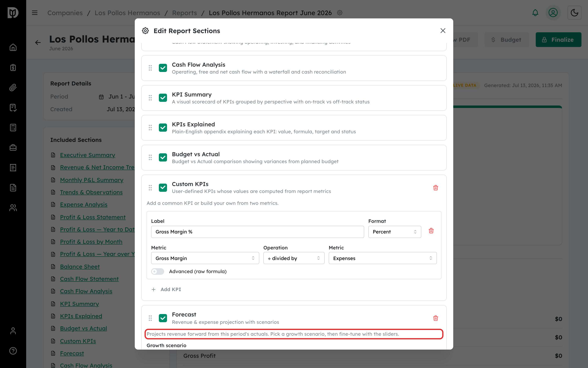588x368 pixels.
Task: Open the Balance Sheet link
Action: point(80,267)
